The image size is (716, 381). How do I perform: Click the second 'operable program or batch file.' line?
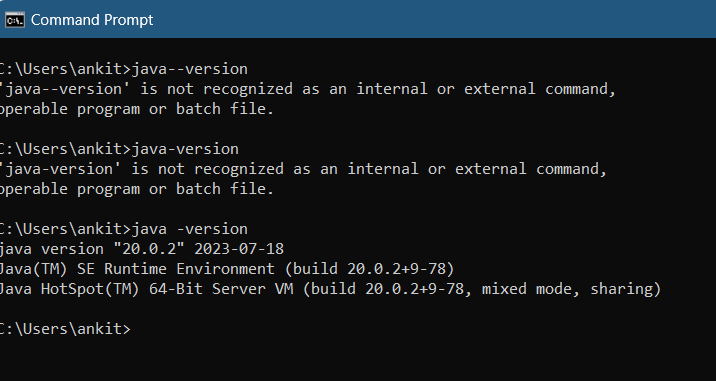137,189
